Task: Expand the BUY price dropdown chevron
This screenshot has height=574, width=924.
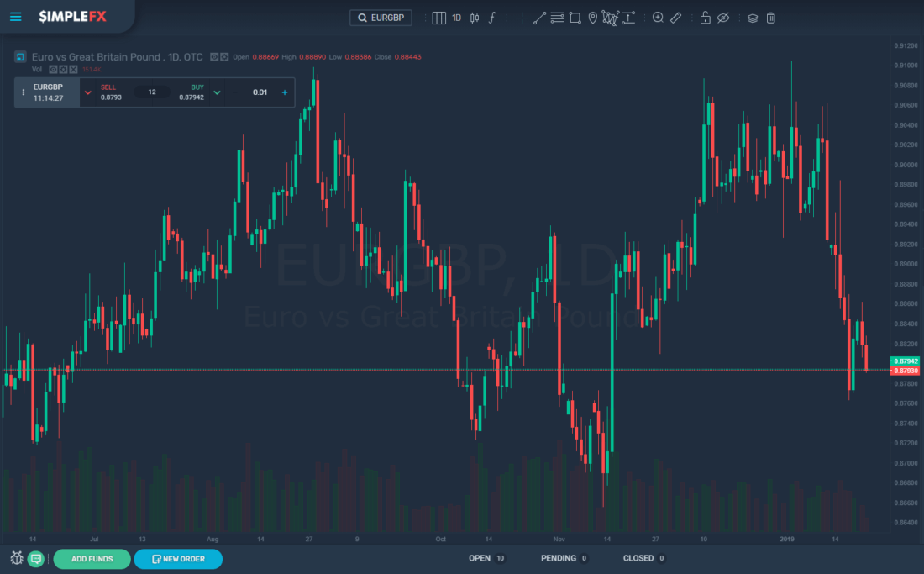Action: click(216, 92)
